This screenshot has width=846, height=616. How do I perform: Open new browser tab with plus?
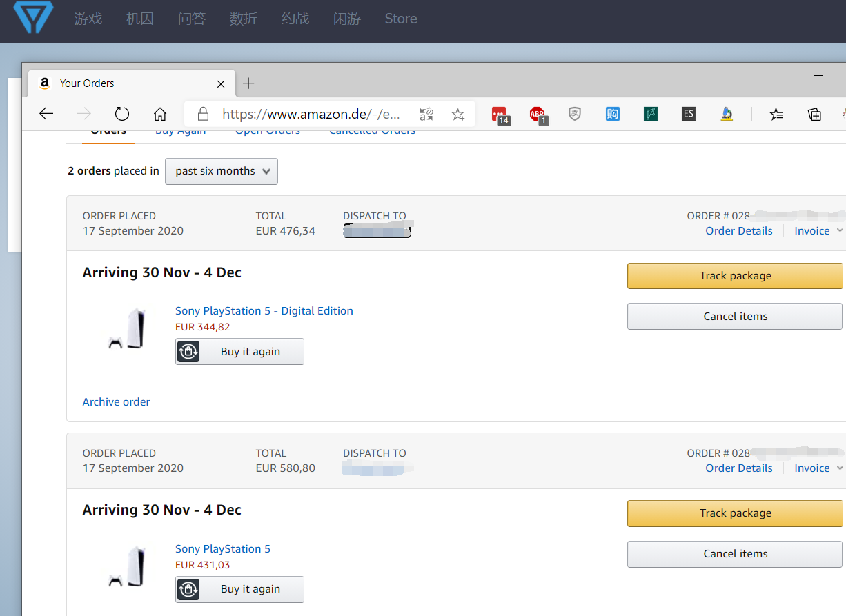(x=248, y=83)
